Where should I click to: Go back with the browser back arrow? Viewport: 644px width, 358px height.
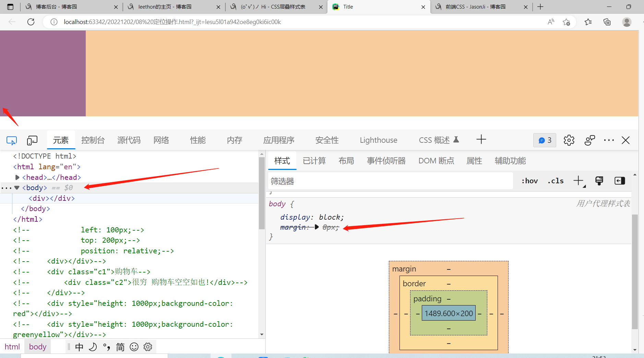click(x=12, y=22)
